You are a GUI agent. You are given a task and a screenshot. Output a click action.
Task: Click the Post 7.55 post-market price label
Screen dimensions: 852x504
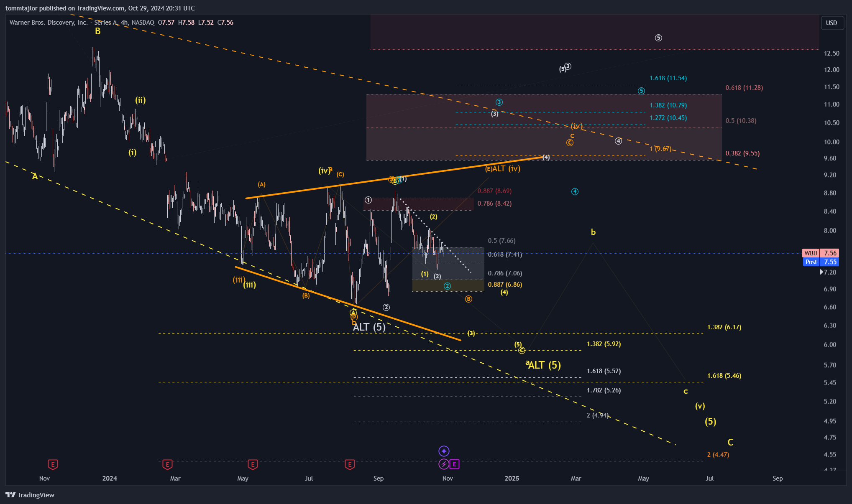[x=820, y=262]
